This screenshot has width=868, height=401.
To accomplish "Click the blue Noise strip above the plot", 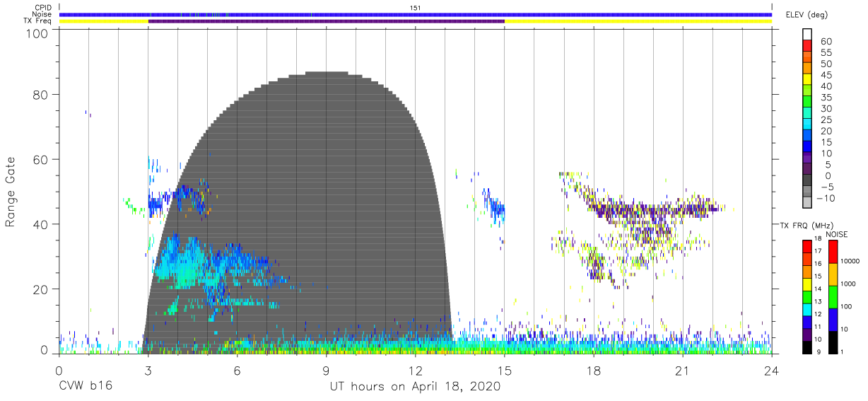I will [416, 15].
